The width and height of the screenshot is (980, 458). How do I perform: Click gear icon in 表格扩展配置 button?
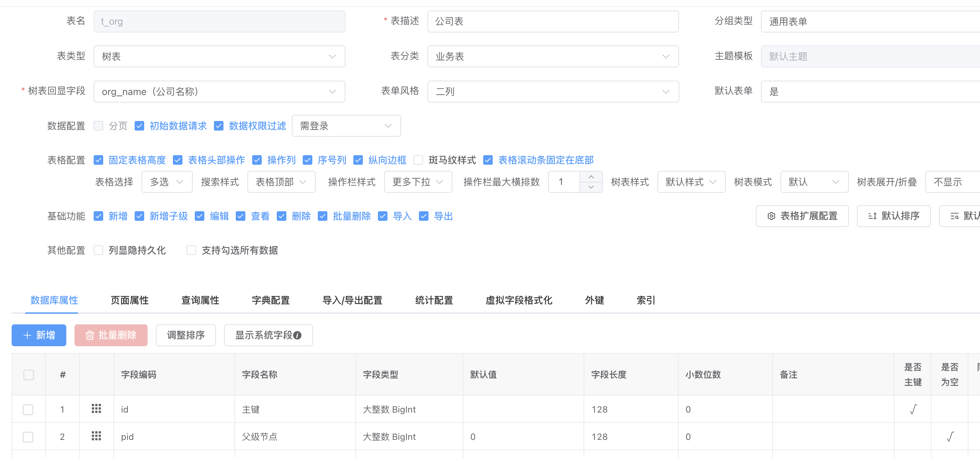coord(771,216)
